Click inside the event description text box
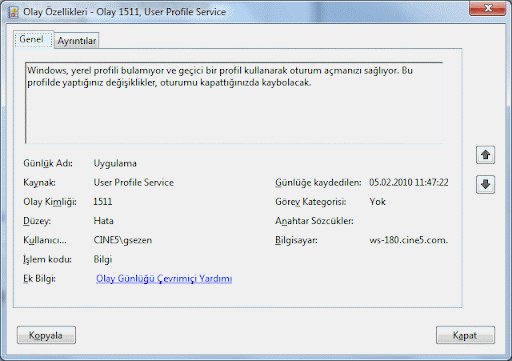The width and height of the screenshot is (512, 361). click(234, 103)
